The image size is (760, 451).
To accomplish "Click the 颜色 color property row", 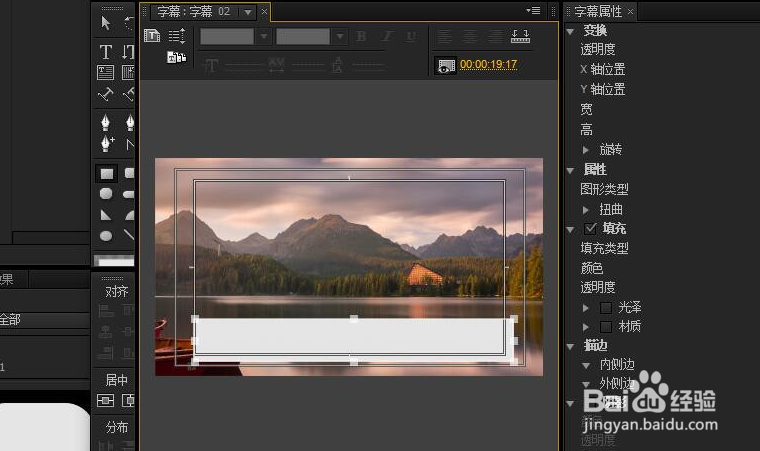I will [x=592, y=268].
